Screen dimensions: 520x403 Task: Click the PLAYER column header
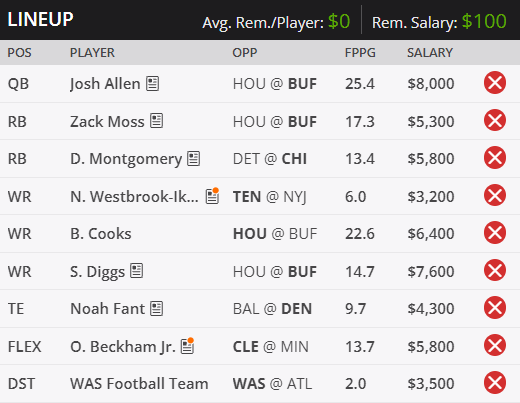point(92,53)
